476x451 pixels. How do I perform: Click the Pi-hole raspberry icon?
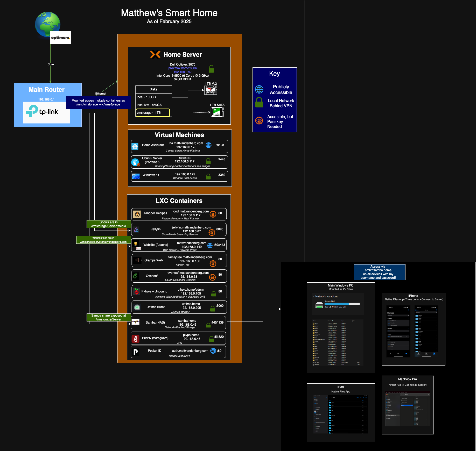(136, 291)
